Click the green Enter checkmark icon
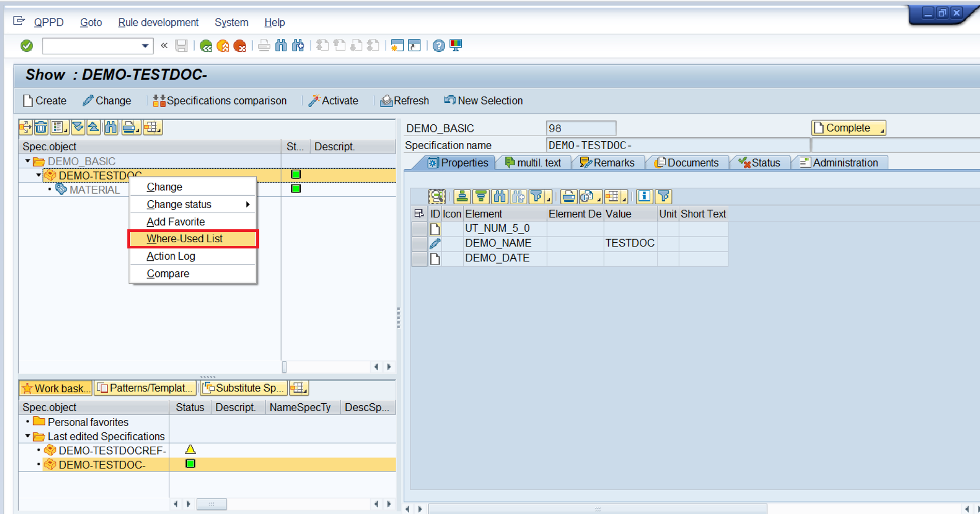Image resolution: width=980 pixels, height=514 pixels. [26, 46]
